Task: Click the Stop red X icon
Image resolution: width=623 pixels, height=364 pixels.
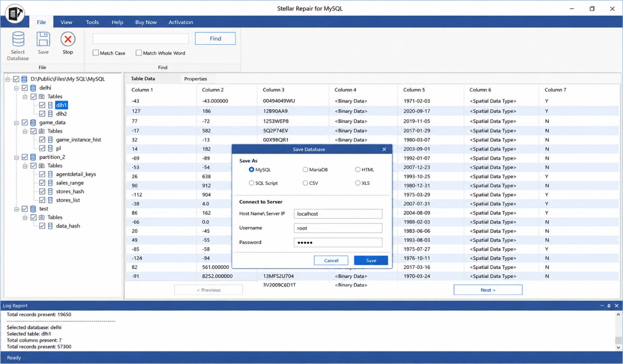Action: 68,39
